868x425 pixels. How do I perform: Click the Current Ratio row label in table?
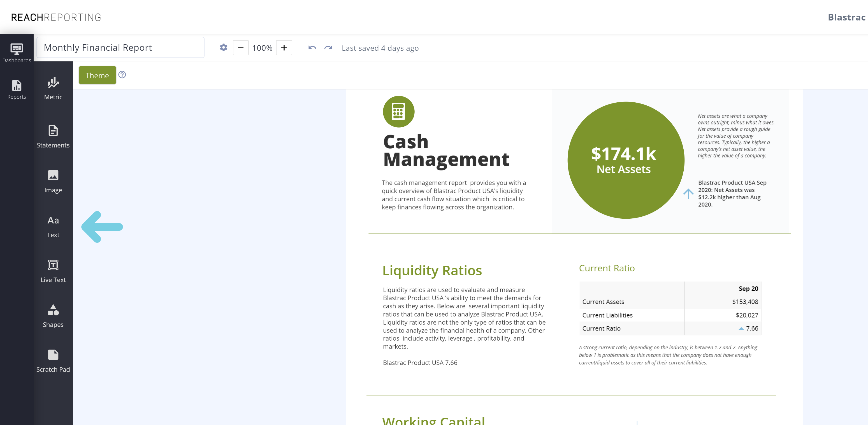click(x=601, y=328)
